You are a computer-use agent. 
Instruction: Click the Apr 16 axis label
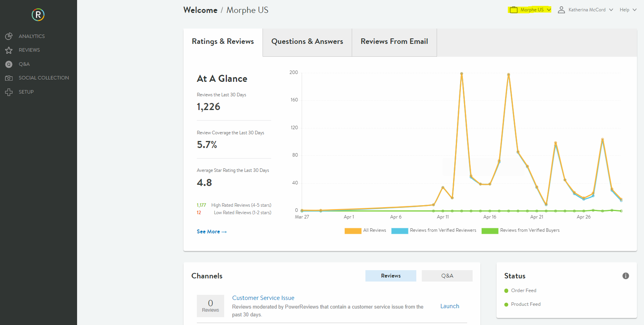tap(490, 217)
